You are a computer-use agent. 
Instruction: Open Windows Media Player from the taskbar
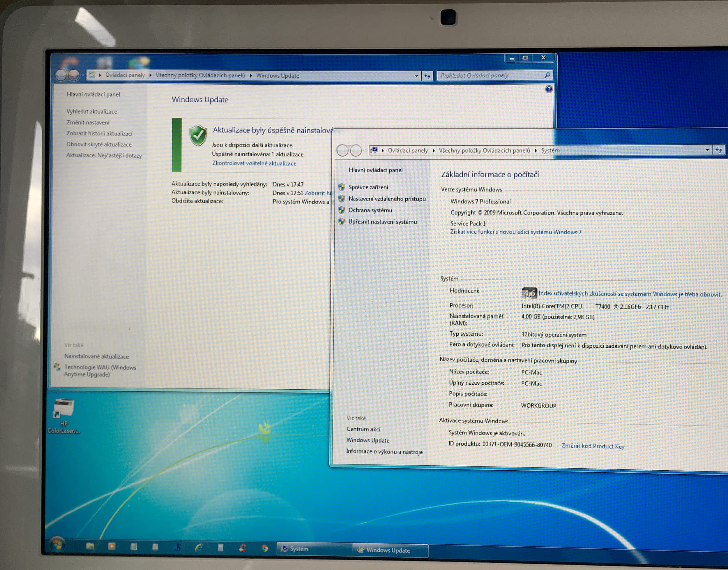click(x=112, y=546)
